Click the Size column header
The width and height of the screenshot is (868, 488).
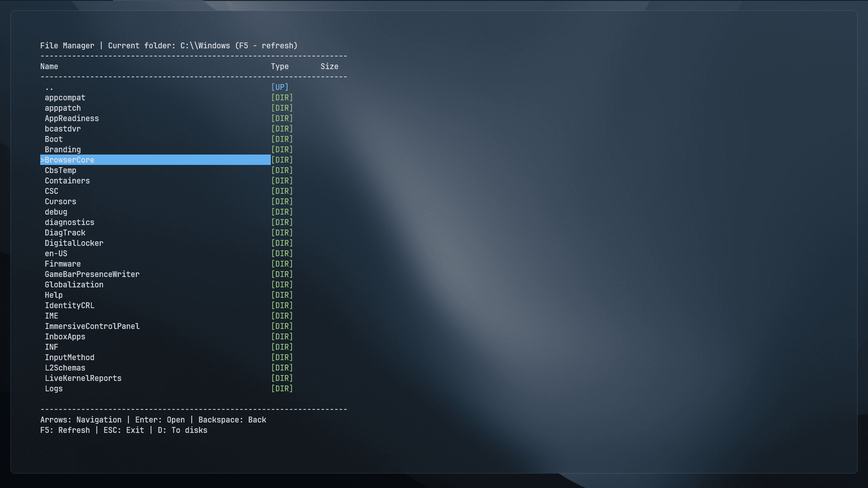click(330, 66)
